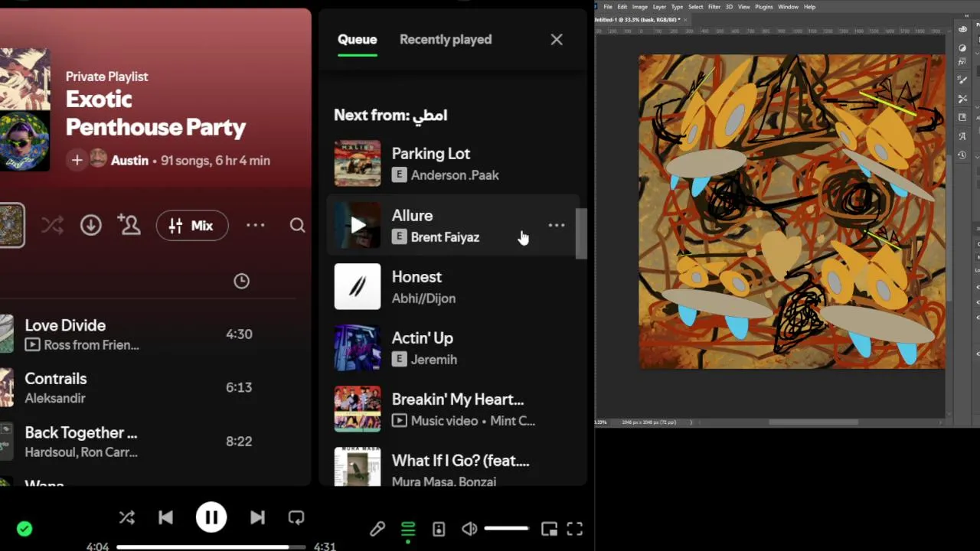The image size is (980, 551).
Task: Search within the playlist using magnifier icon
Action: 298,225
